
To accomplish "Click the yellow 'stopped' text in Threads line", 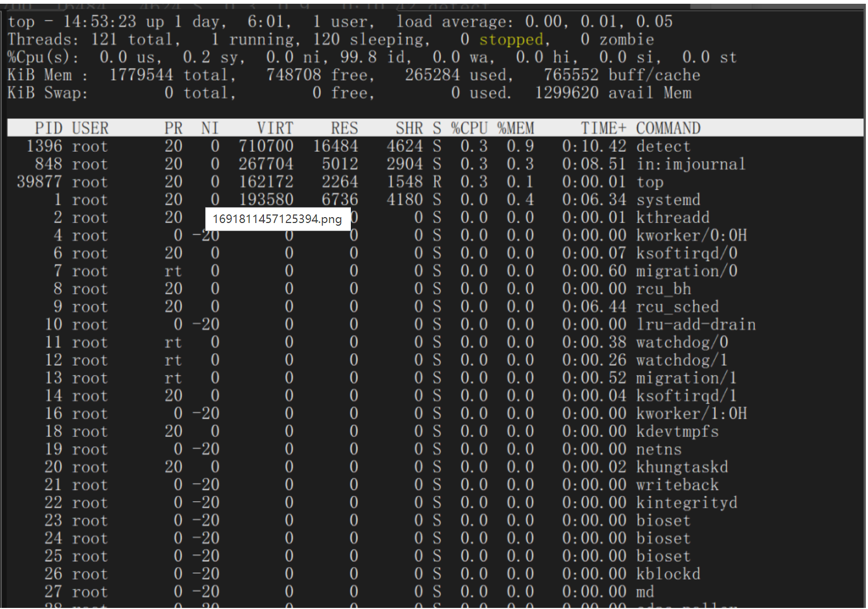I will [511, 40].
